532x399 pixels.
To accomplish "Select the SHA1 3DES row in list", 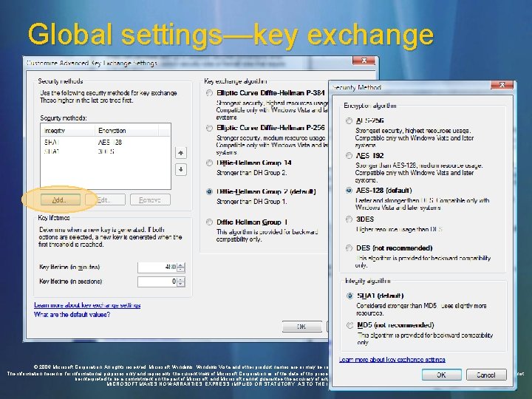I will click(x=106, y=151).
